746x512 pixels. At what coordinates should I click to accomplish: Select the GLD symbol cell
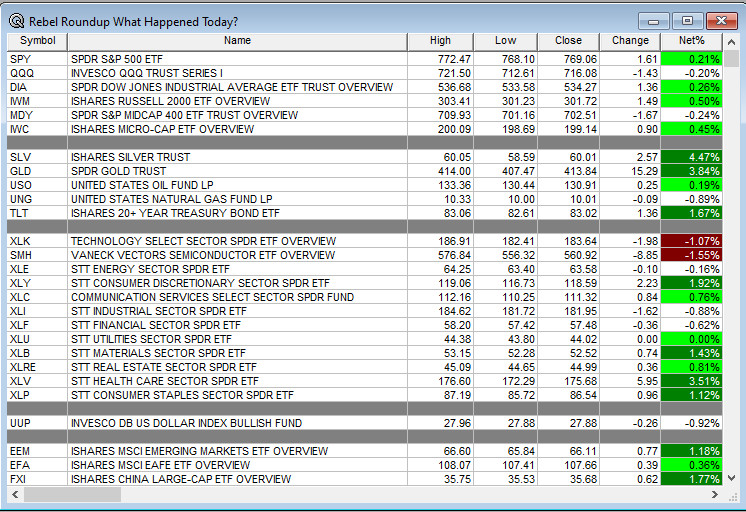tap(38, 171)
